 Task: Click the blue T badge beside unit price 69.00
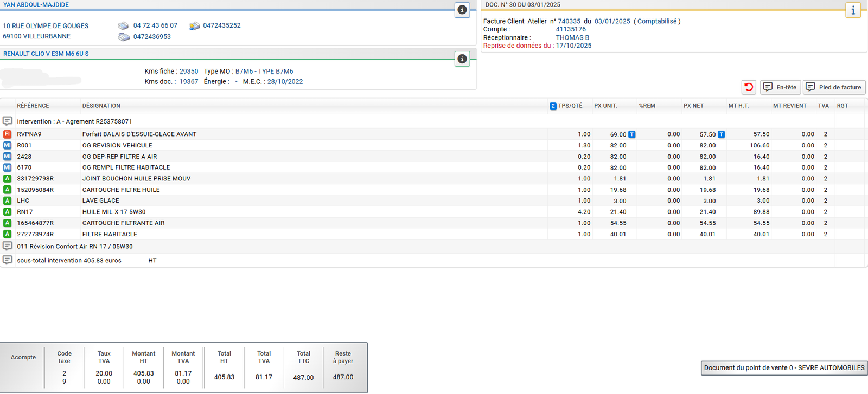632,134
